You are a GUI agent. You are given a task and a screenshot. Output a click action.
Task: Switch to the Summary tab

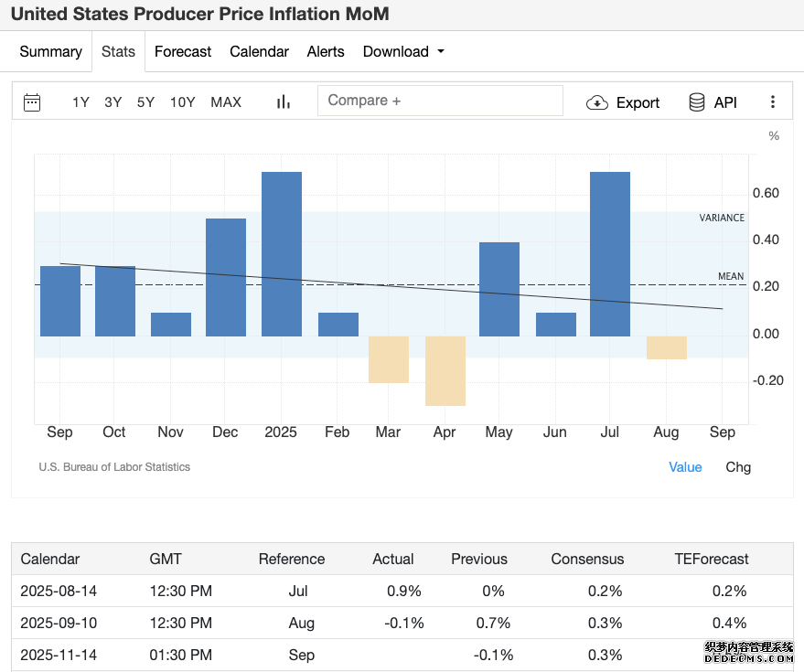pyautogui.click(x=50, y=51)
